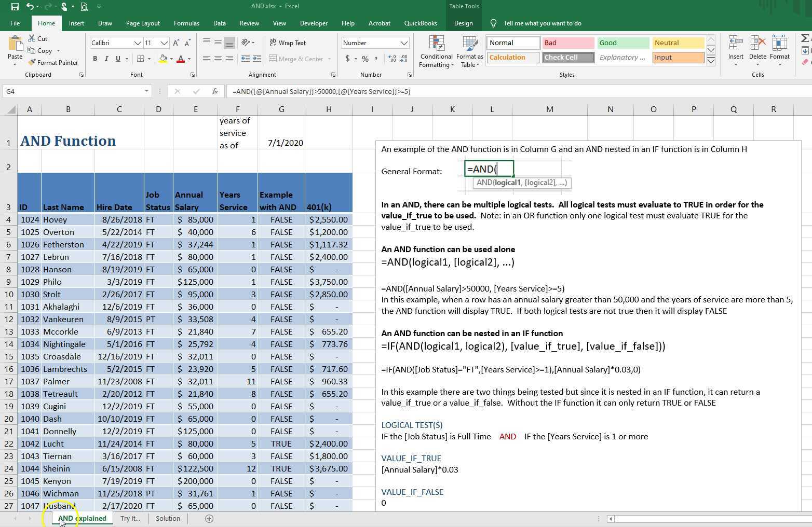Viewport: 812px width, 527px height.
Task: Apply the Good cell style
Action: pos(623,43)
